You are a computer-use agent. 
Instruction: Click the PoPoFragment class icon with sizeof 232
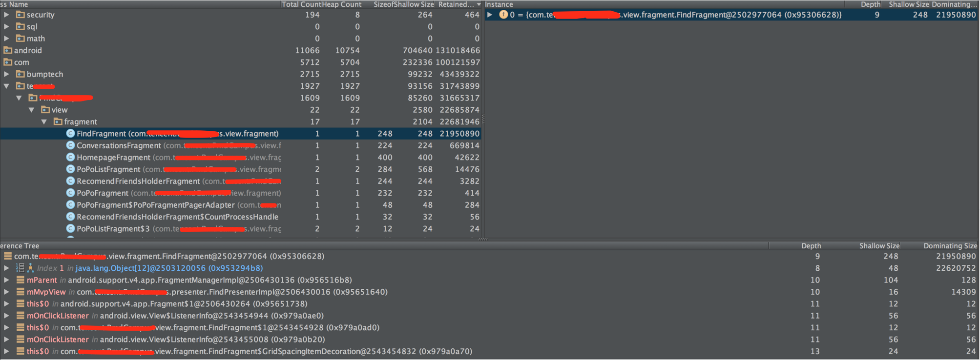(x=70, y=193)
